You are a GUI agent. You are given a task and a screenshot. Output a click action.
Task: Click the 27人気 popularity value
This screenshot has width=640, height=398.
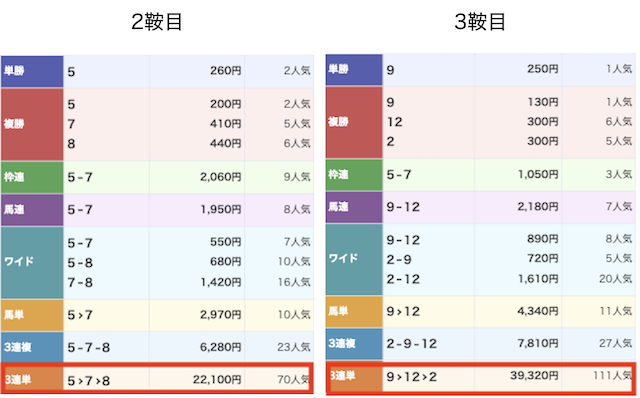click(615, 343)
